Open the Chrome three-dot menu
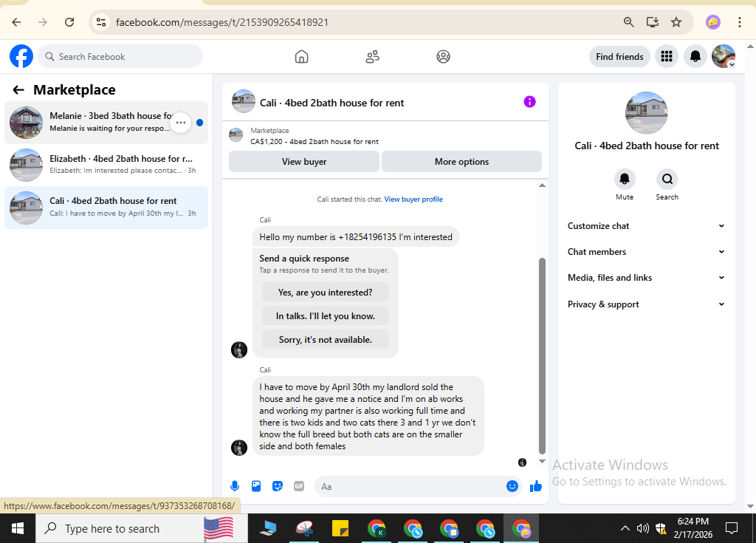The image size is (756, 543). (x=739, y=22)
